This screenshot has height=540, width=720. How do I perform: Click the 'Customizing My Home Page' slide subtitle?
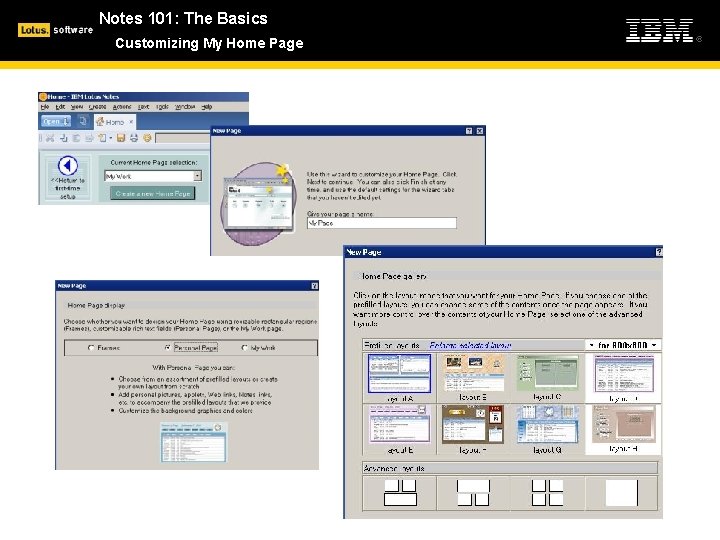click(x=209, y=43)
